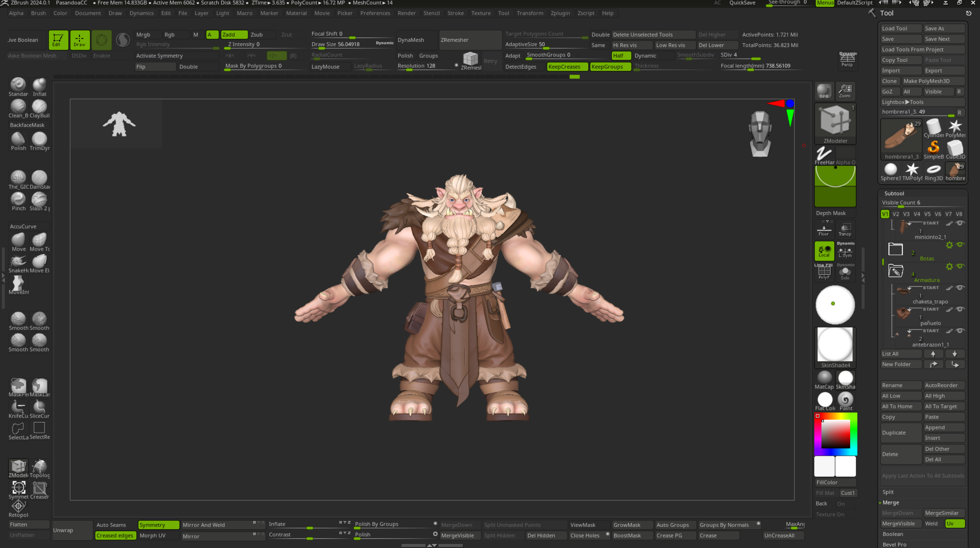Open the Zplugin menu

click(560, 13)
